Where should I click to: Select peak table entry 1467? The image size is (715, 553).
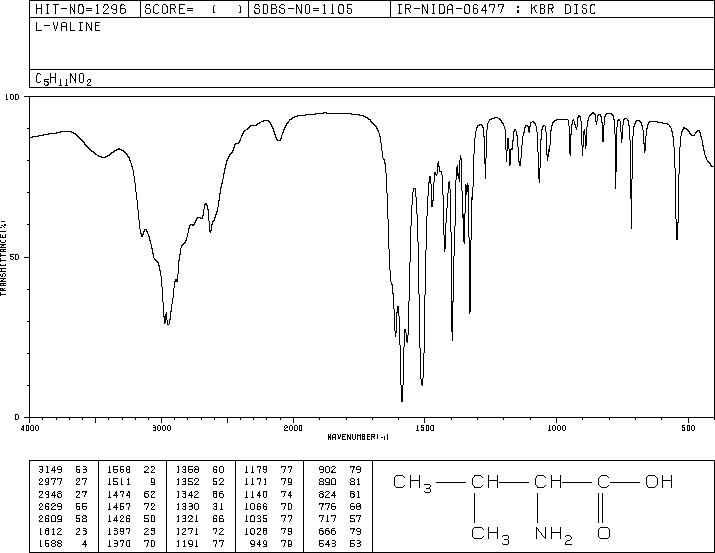pos(119,506)
